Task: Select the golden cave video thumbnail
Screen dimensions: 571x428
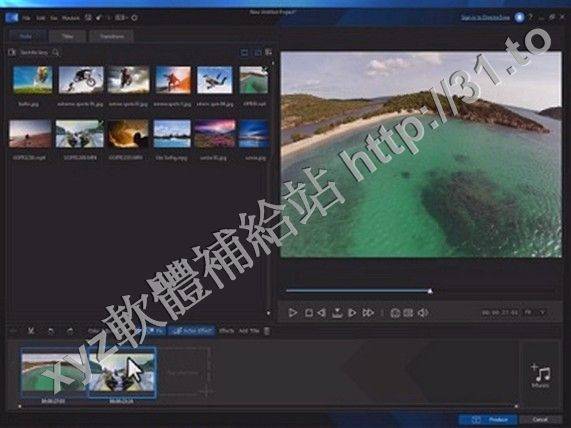Action: [128, 134]
